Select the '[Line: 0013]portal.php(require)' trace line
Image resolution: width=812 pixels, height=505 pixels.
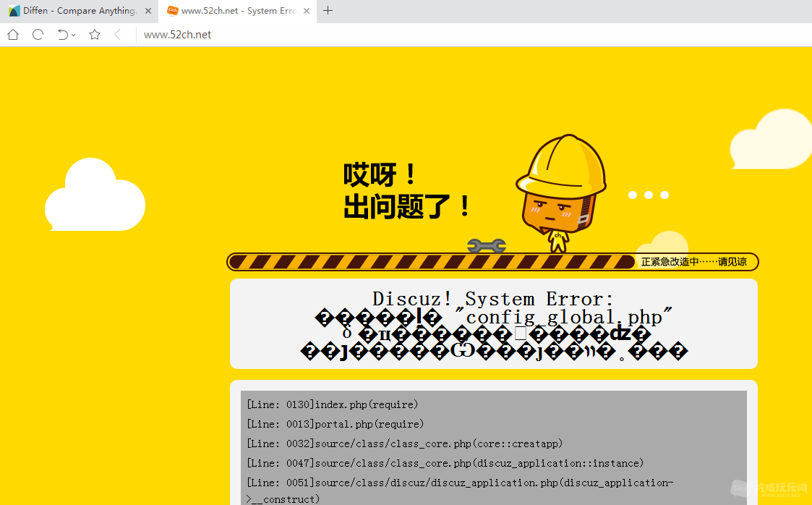click(x=335, y=424)
